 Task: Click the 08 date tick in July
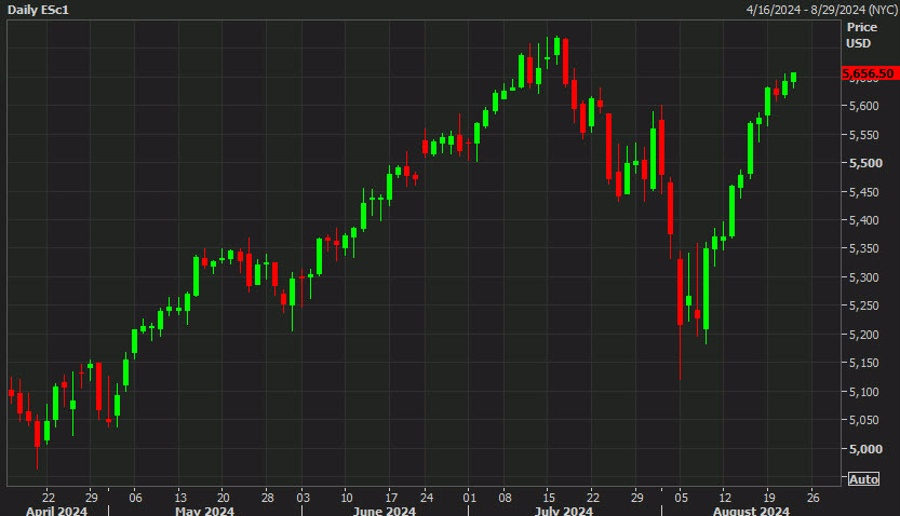(x=505, y=497)
